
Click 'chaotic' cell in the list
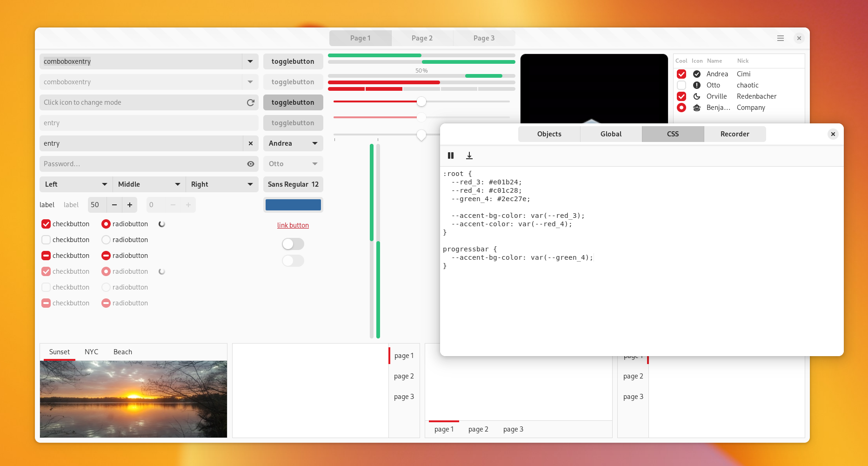[x=748, y=85]
